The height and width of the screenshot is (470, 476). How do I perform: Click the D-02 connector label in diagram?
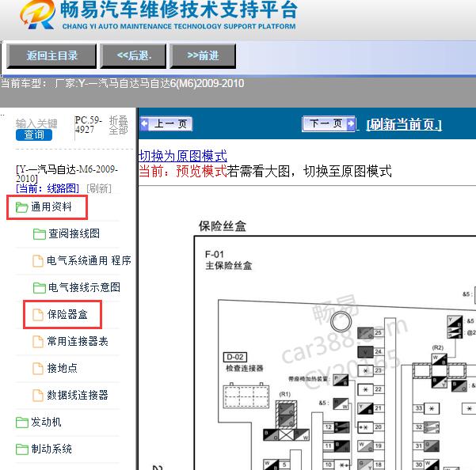coord(235,357)
